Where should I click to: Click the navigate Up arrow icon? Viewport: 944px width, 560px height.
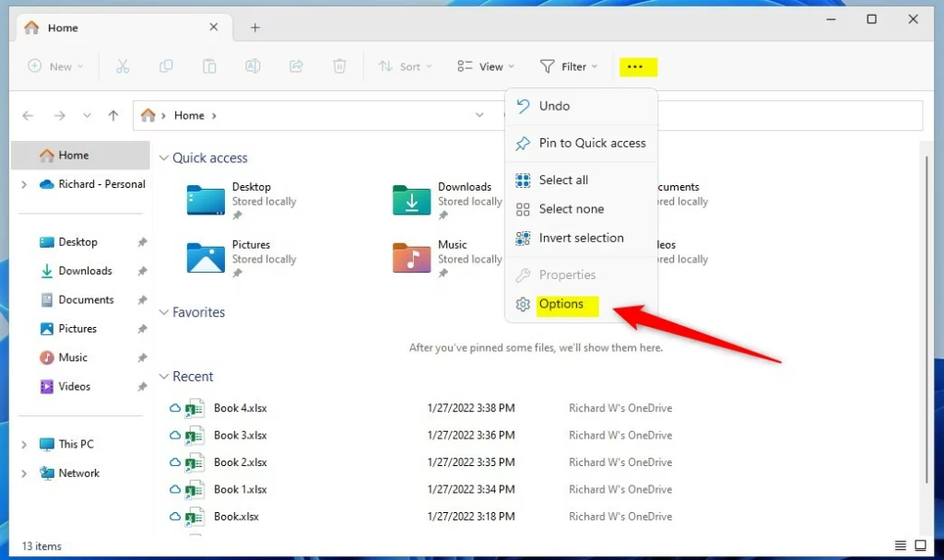tap(112, 114)
